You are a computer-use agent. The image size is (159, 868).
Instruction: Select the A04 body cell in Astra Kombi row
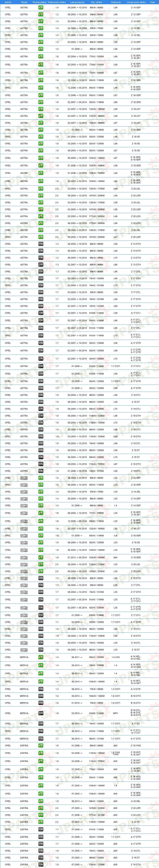(x=115, y=557)
